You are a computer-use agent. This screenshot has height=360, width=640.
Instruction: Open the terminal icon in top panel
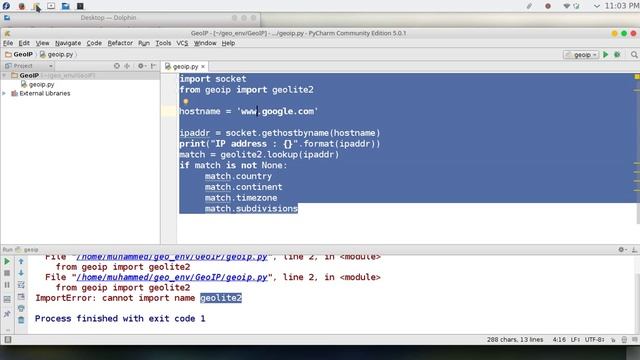pos(80,6)
